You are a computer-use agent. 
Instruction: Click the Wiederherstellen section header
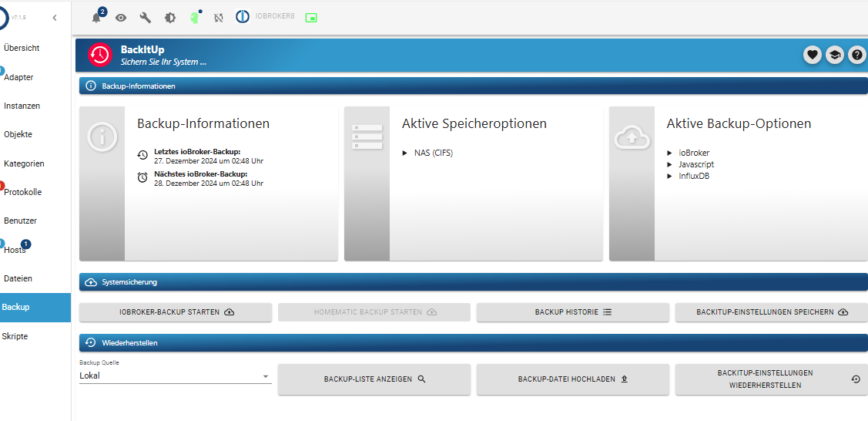[474, 343]
